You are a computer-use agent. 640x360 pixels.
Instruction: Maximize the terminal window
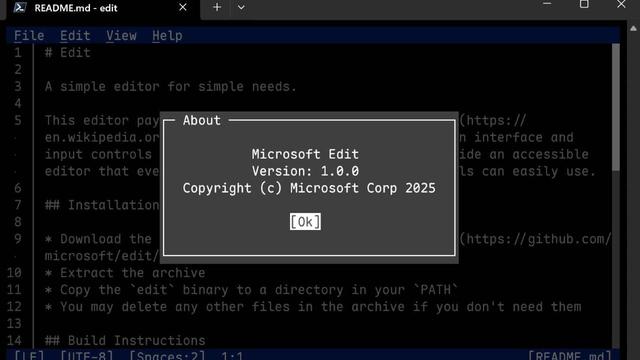point(584,4)
